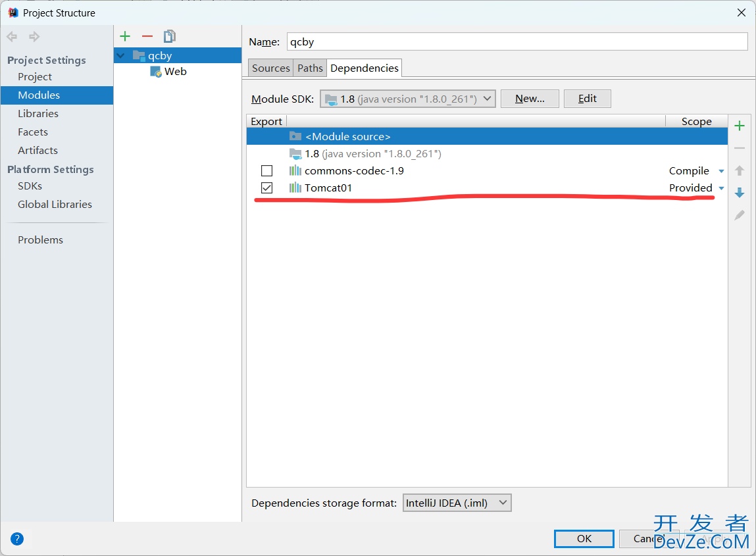
Task: Open the Module SDK dropdown
Action: tap(407, 99)
